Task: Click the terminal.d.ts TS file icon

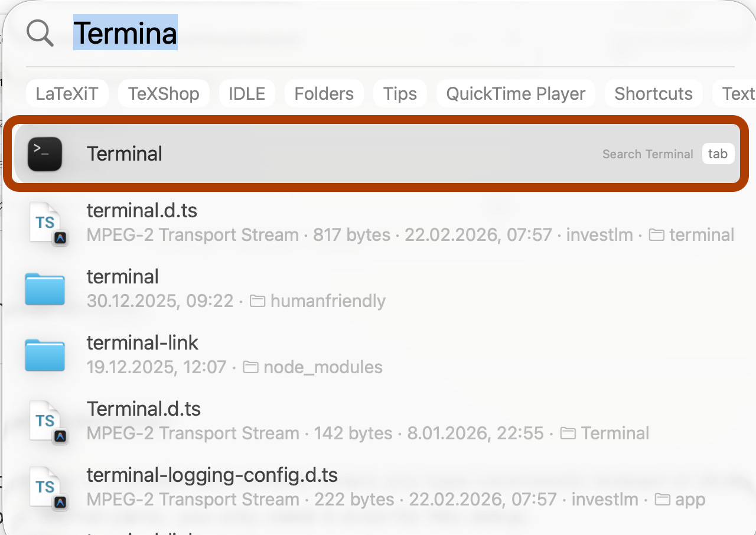Action: click(x=48, y=224)
